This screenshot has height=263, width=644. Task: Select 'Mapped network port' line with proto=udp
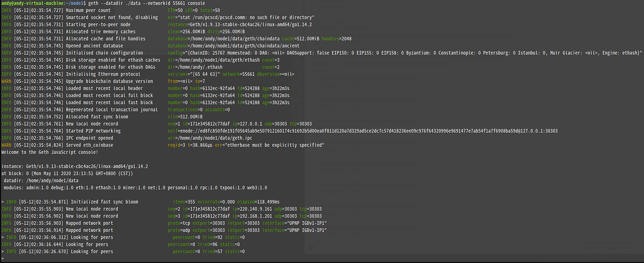coord(164,230)
